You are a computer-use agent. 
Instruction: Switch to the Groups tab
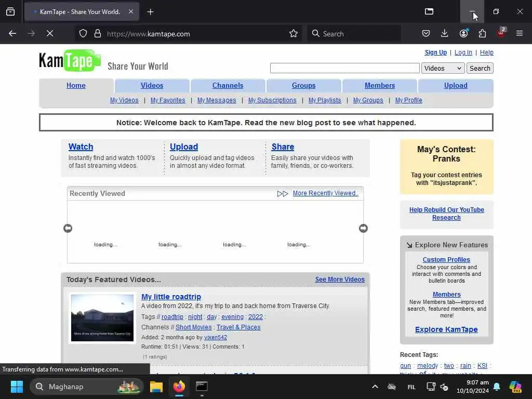coord(303,86)
